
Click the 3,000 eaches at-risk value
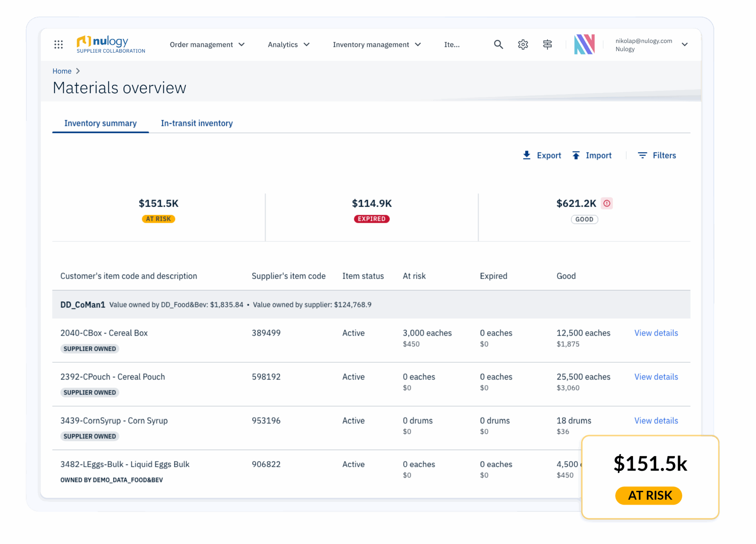[427, 333]
